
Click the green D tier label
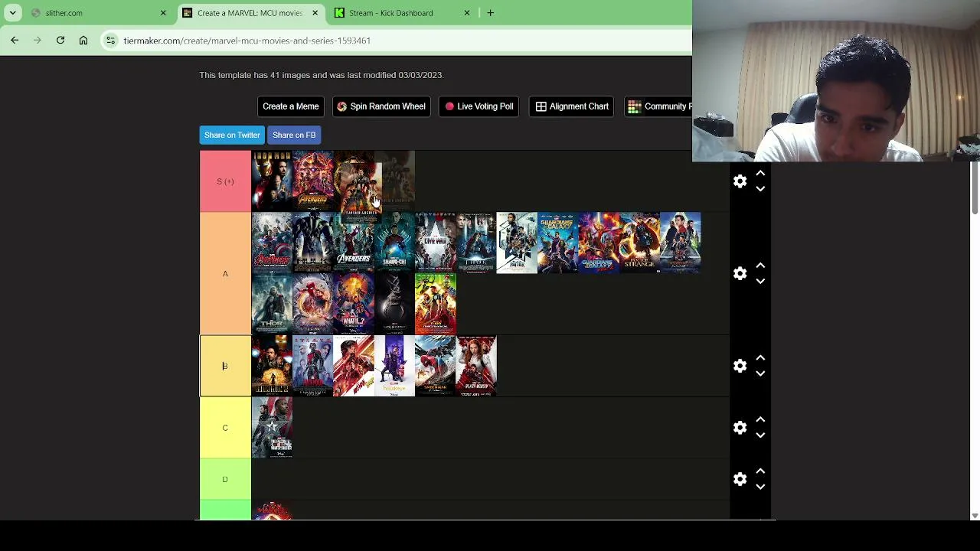tap(225, 479)
